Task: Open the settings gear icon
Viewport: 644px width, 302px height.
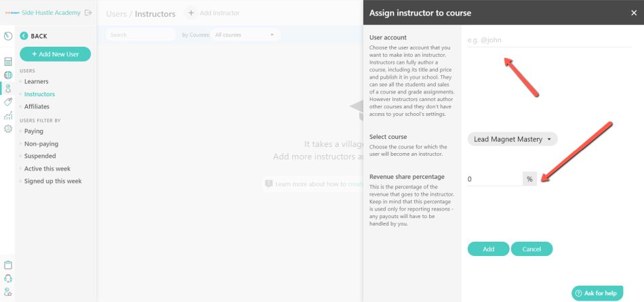Action: pyautogui.click(x=8, y=129)
